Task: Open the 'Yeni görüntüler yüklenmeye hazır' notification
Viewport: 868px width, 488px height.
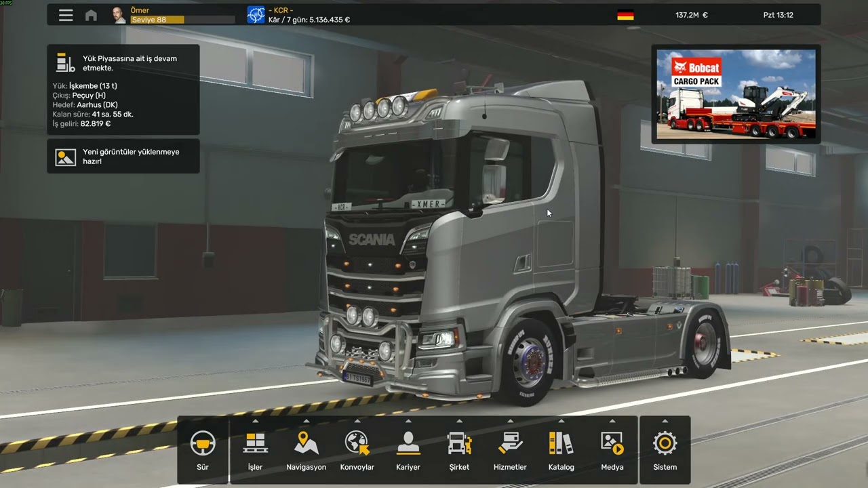Action: (123, 156)
